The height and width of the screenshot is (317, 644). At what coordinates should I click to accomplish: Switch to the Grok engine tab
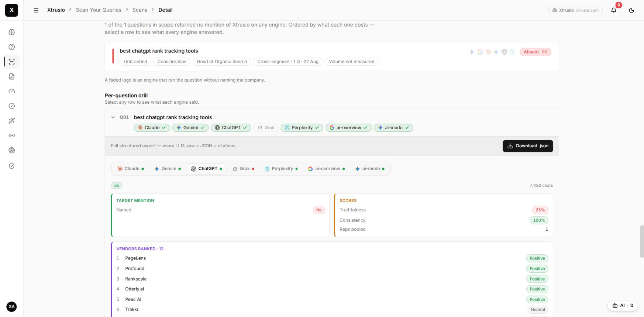tap(244, 169)
